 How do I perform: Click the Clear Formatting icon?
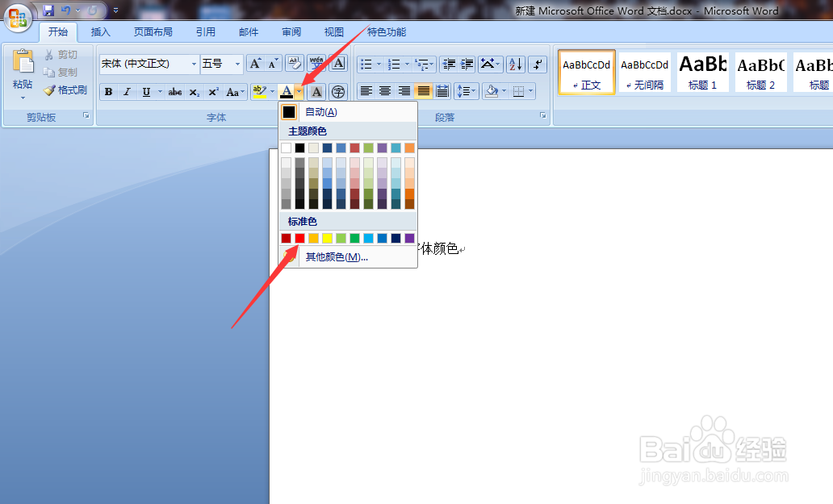(x=295, y=64)
